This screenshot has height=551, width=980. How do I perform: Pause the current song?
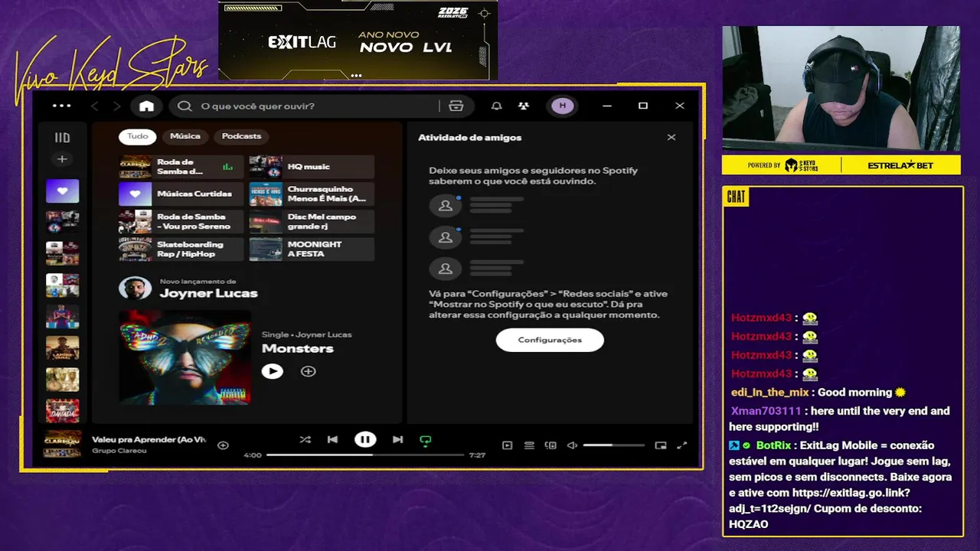pos(365,439)
